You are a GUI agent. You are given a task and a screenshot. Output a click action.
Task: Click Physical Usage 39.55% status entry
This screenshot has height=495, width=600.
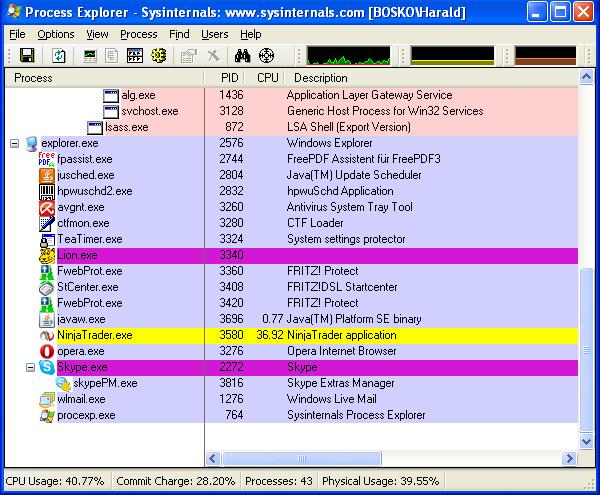(380, 481)
